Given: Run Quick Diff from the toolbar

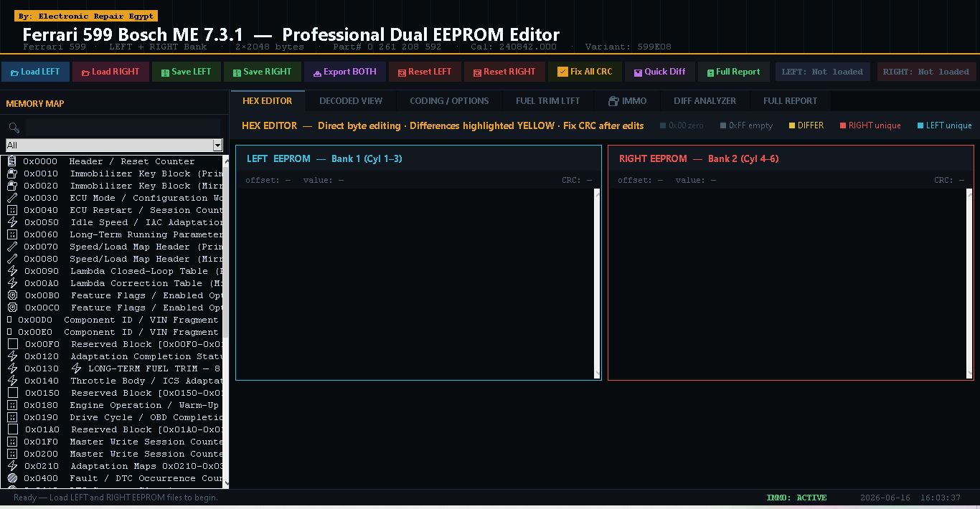Looking at the screenshot, I should pyautogui.click(x=659, y=72).
